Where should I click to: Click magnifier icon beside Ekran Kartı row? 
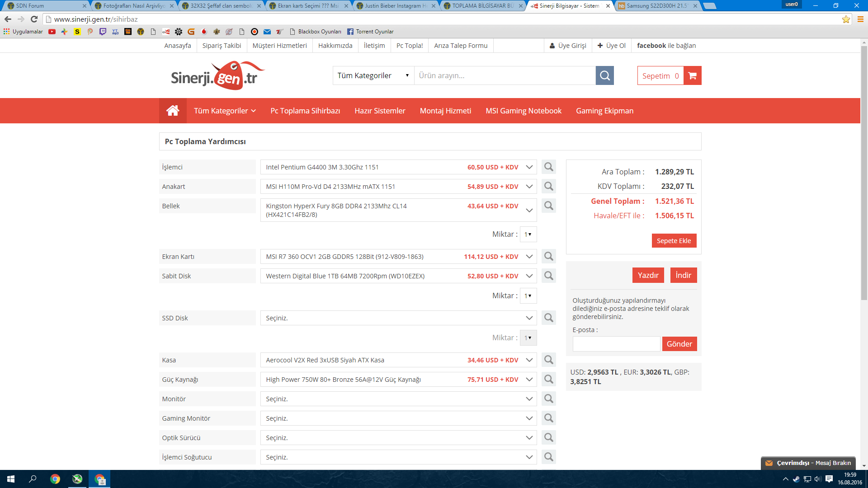(548, 256)
